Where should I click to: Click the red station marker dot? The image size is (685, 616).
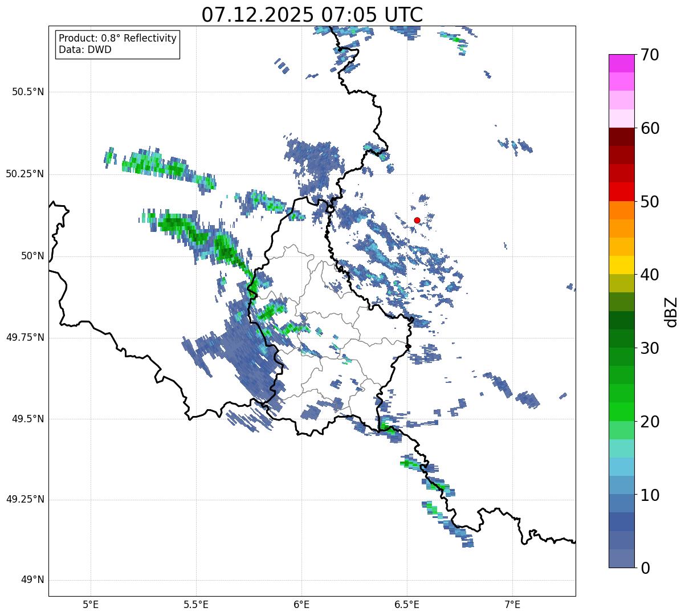(x=417, y=220)
